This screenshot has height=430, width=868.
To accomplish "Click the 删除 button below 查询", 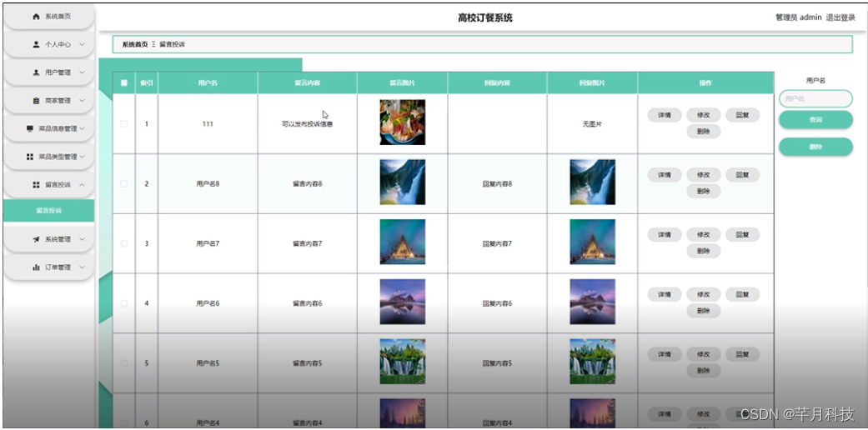I will click(815, 147).
